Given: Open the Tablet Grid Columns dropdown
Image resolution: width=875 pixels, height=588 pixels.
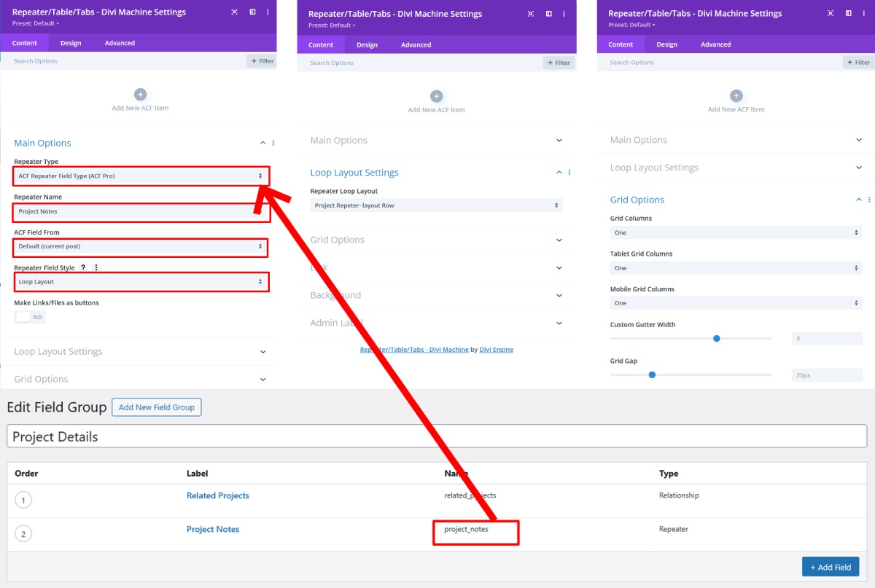Looking at the screenshot, I should 736,268.
